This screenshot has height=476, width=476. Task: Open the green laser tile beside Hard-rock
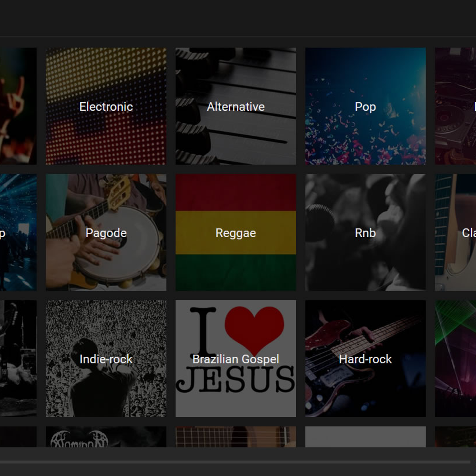click(x=455, y=359)
